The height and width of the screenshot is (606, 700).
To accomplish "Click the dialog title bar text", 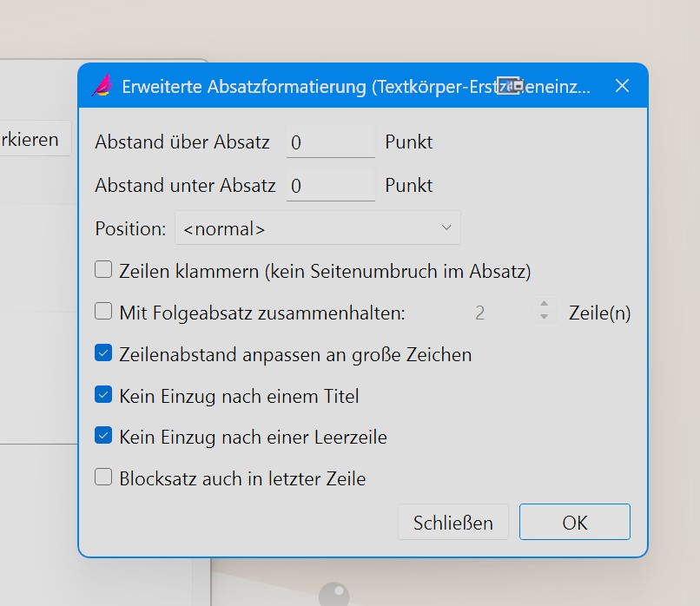I will 356,86.
